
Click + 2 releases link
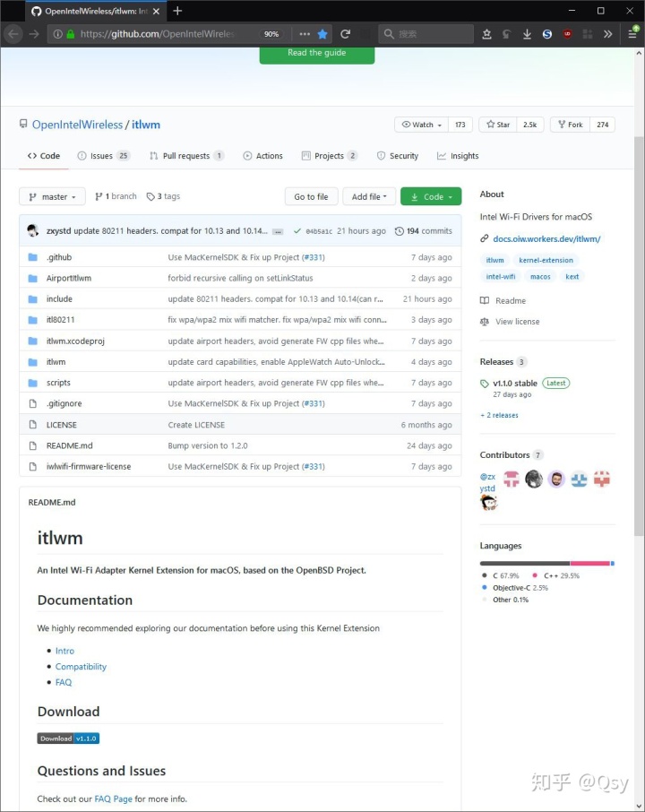(x=499, y=415)
